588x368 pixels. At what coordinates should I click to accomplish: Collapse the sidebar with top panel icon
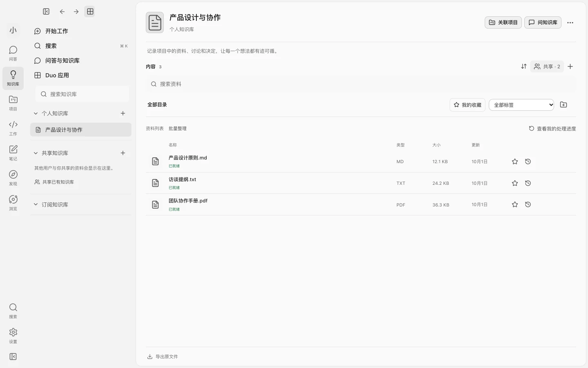coord(46,11)
